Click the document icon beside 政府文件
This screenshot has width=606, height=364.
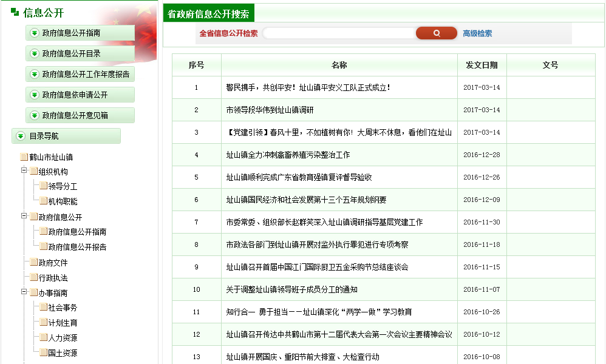pyautogui.click(x=33, y=263)
